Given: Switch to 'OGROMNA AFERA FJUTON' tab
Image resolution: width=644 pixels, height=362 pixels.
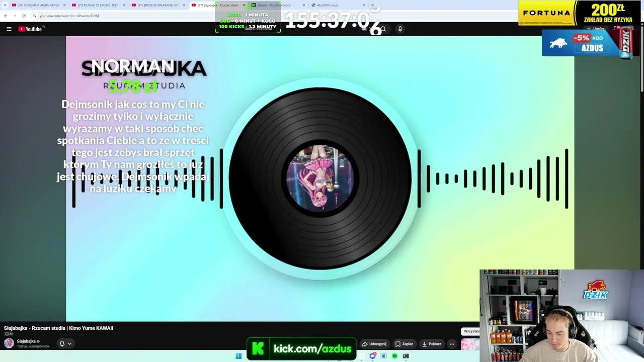Looking at the screenshot, I should (x=38, y=5).
